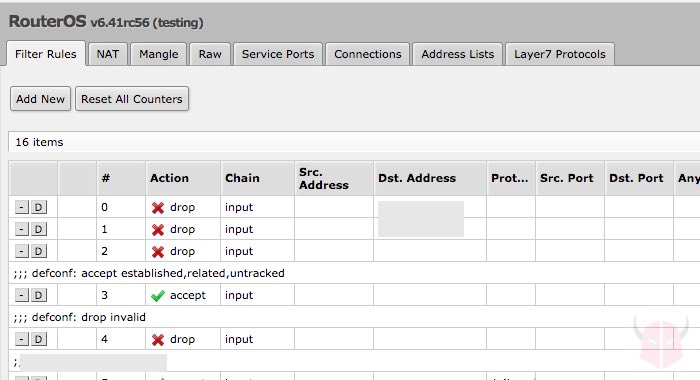
Task: Click RouterOS v6.41rc56 title text
Action: (106, 21)
